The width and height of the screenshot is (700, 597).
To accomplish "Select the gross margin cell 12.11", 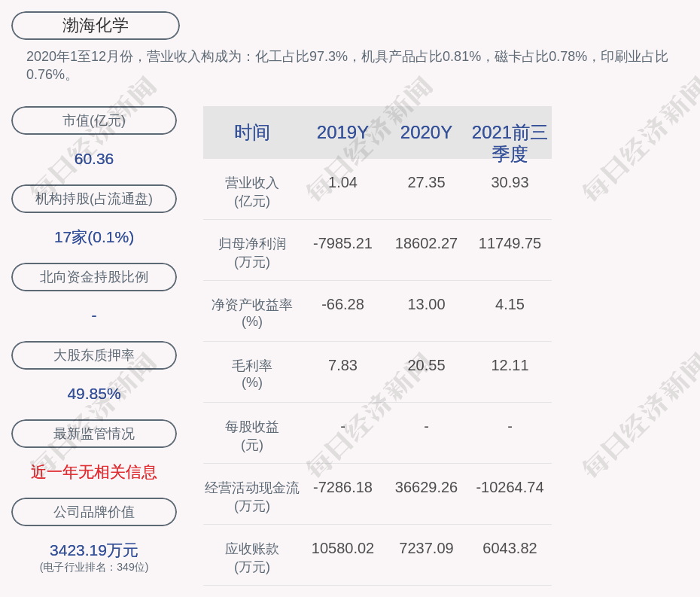I will tap(510, 365).
